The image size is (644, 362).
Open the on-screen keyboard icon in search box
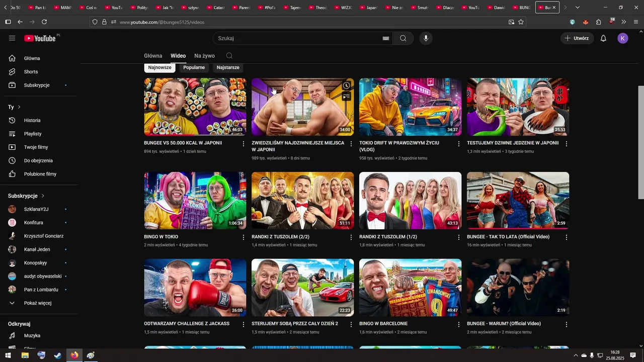pyautogui.click(x=386, y=38)
